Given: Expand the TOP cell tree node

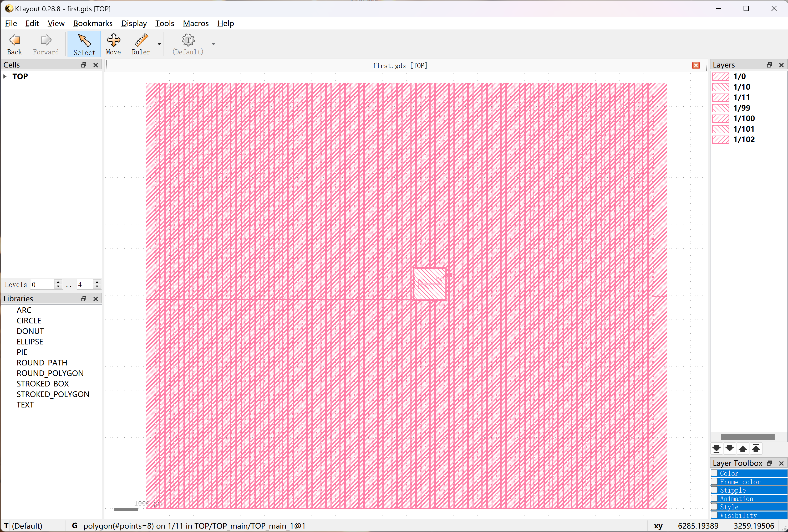Looking at the screenshot, I should click(5, 76).
